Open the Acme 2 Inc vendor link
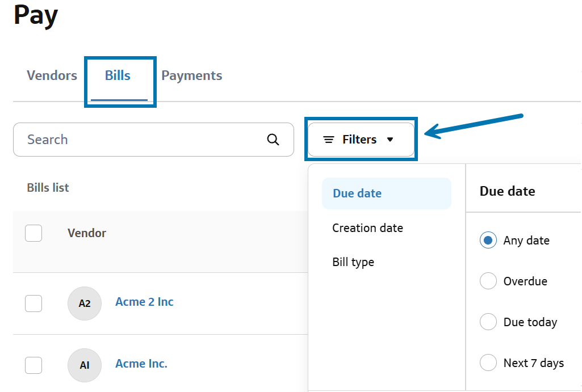 (x=144, y=302)
